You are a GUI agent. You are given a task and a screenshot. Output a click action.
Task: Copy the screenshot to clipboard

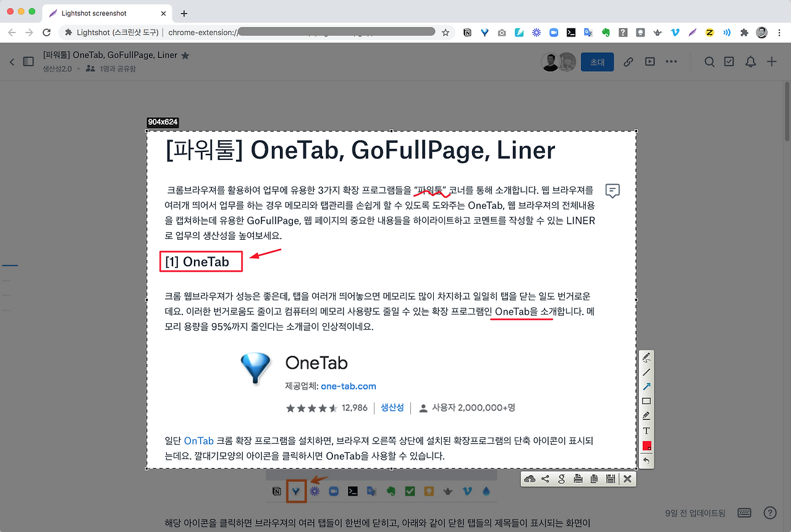[594, 479]
